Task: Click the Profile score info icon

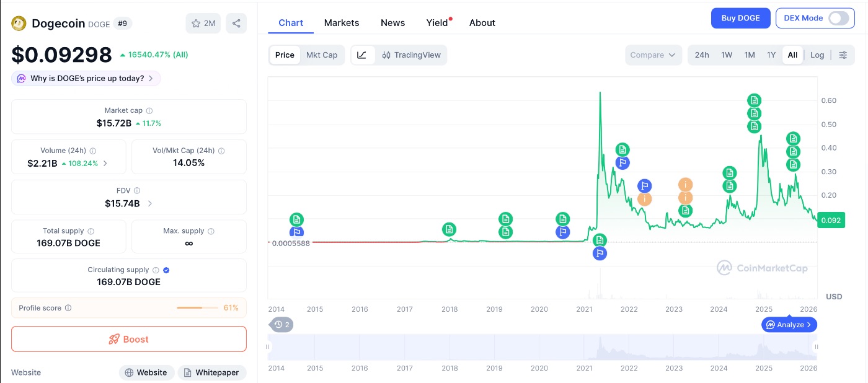Action: [x=68, y=308]
